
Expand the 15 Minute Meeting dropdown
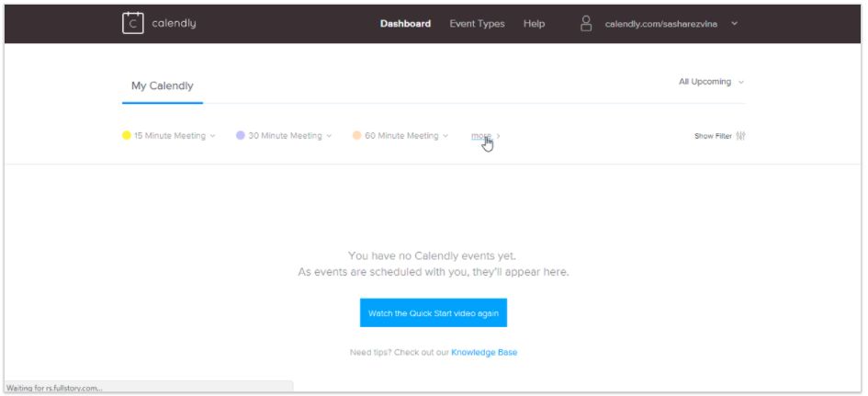coord(213,136)
